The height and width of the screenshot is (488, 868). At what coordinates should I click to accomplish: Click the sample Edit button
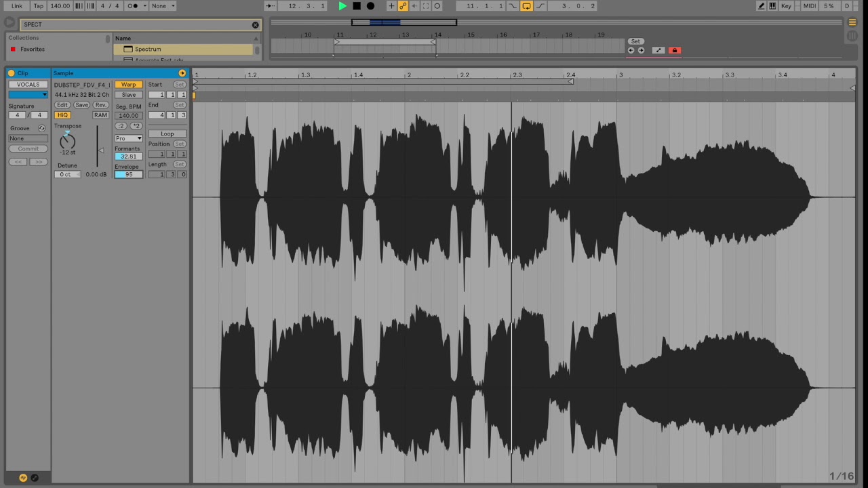coord(62,105)
